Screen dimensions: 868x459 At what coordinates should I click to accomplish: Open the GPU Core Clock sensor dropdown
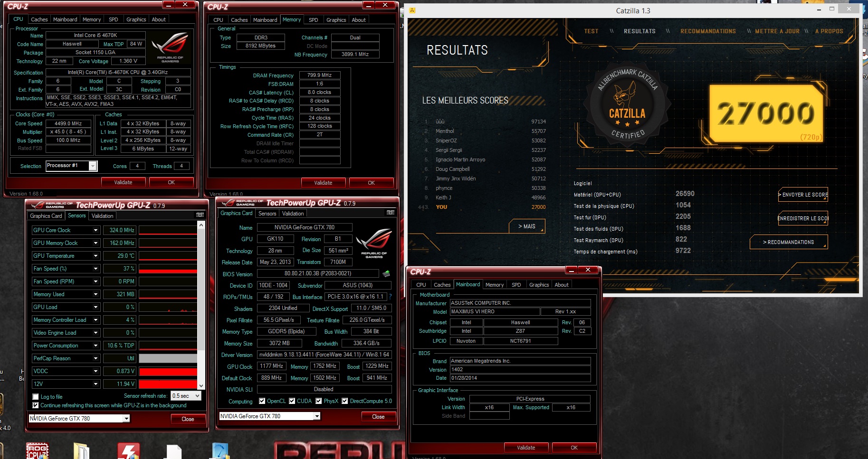[x=95, y=230]
